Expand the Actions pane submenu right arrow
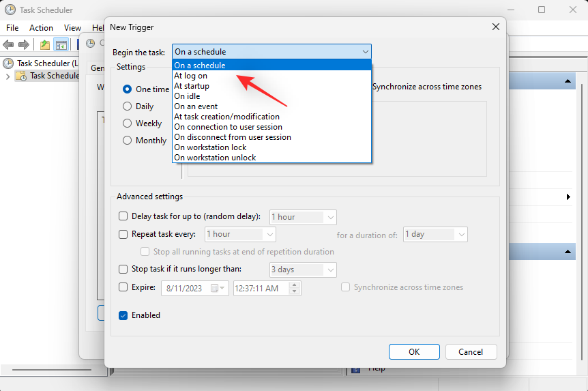The height and width of the screenshot is (391, 588). pyautogui.click(x=568, y=197)
